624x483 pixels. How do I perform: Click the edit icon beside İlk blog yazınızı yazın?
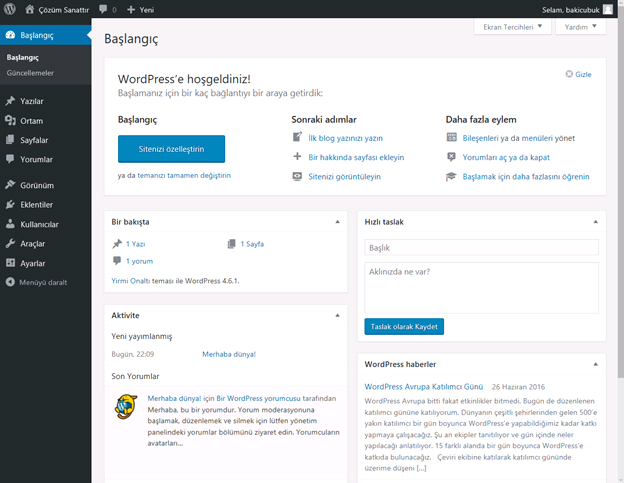pyautogui.click(x=297, y=137)
